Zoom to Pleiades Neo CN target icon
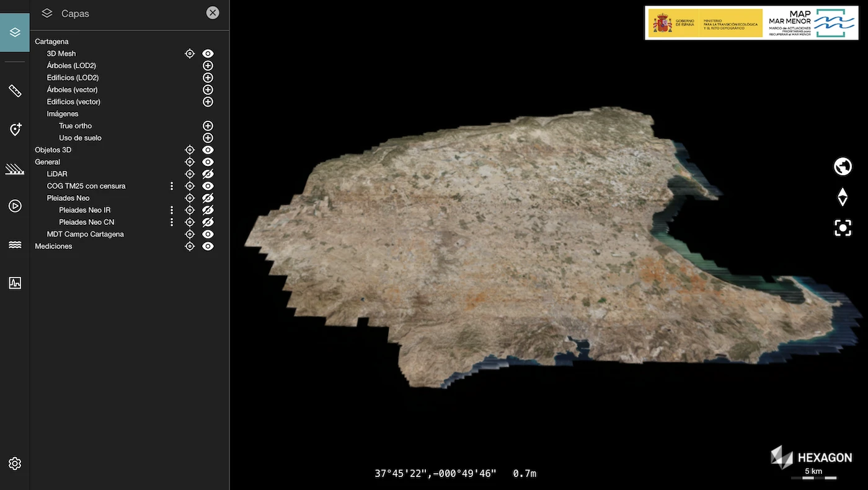This screenshot has height=490, width=868. (x=190, y=222)
